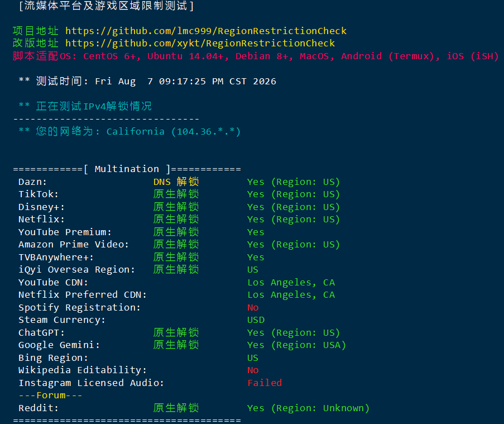The width and height of the screenshot is (504, 424).
Task: Click the ---Forum--- divider label
Action: click(50, 395)
